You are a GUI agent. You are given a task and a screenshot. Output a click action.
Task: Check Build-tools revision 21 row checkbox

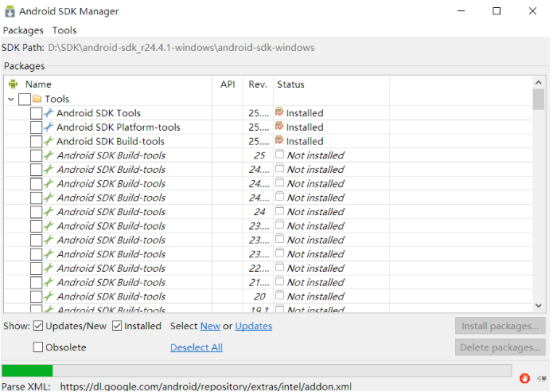coord(36,283)
